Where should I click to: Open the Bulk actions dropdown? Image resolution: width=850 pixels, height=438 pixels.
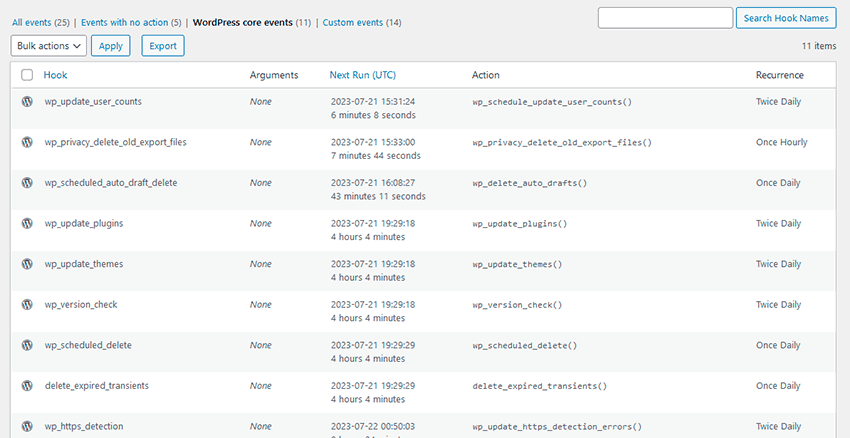tap(48, 46)
